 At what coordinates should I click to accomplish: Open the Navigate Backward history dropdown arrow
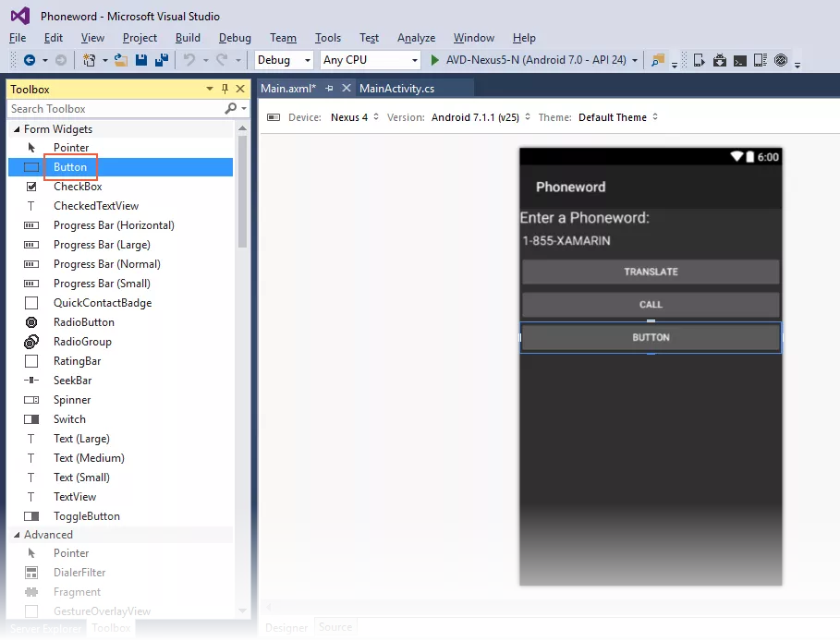(45, 60)
